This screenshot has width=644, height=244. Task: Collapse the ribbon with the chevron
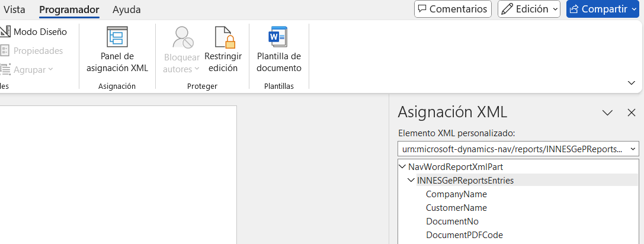632,83
